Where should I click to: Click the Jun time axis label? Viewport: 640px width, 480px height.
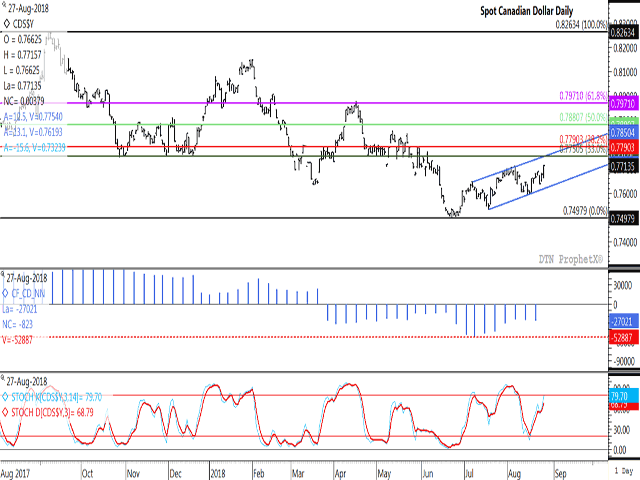(x=427, y=473)
